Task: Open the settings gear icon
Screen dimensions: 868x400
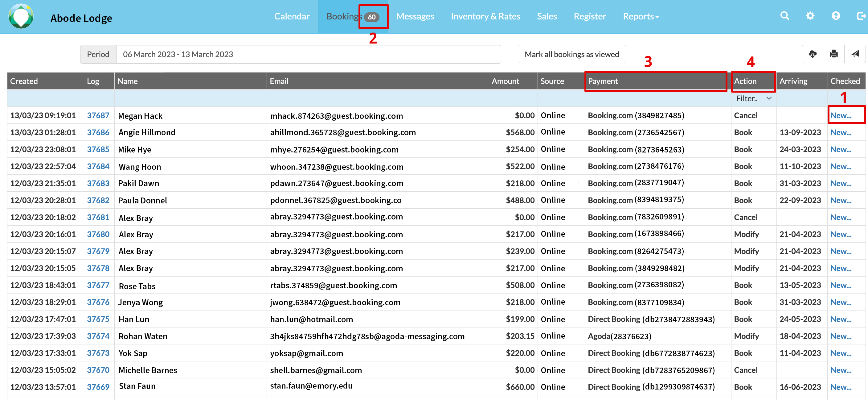Action: 810,16
